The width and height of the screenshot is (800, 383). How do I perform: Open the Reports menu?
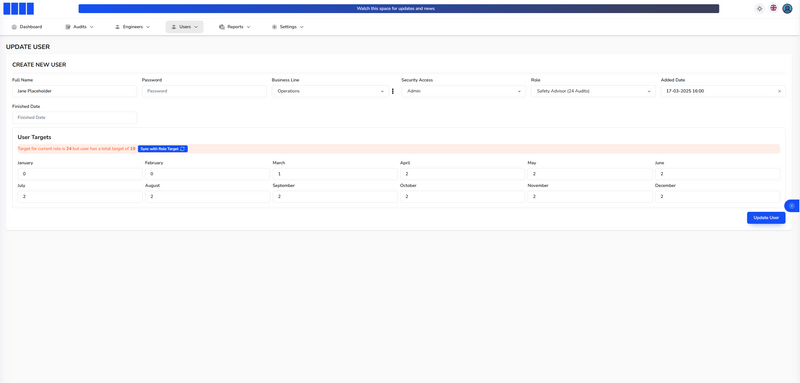coord(235,27)
